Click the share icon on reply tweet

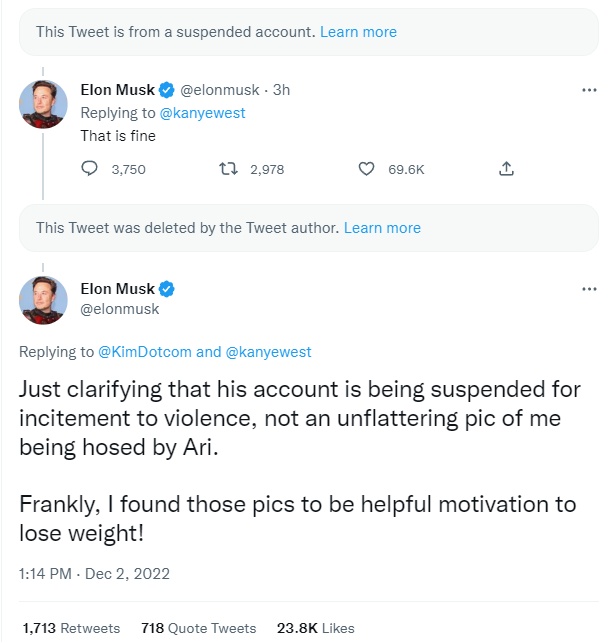point(506,169)
